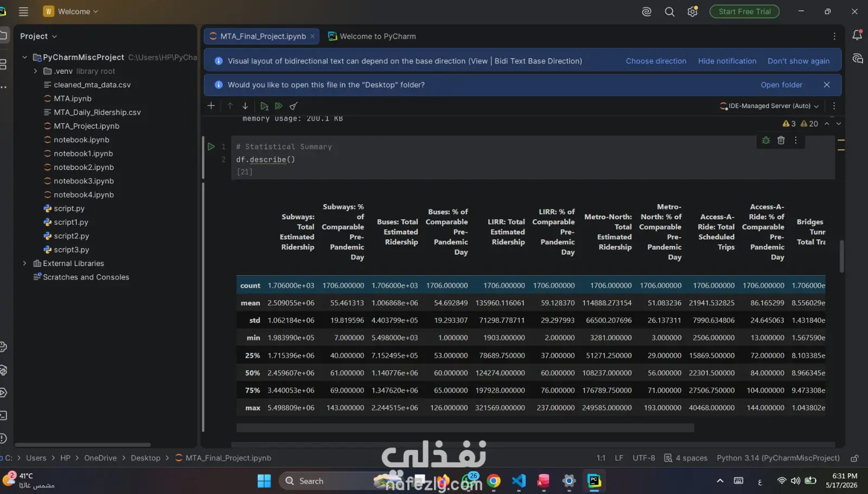Debug the cell with bug icon
This screenshot has width=868, height=494.
point(766,140)
